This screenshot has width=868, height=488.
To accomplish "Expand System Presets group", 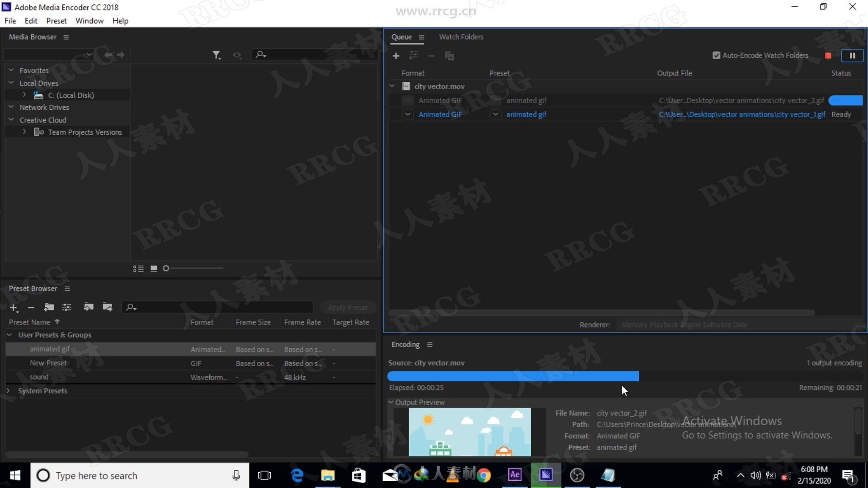I will pyautogui.click(x=8, y=391).
